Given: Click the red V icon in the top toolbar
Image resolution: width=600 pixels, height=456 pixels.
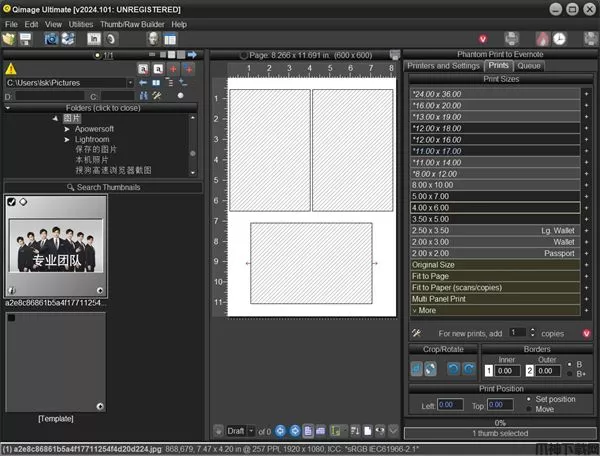Looking at the screenshot, I should (483, 38).
